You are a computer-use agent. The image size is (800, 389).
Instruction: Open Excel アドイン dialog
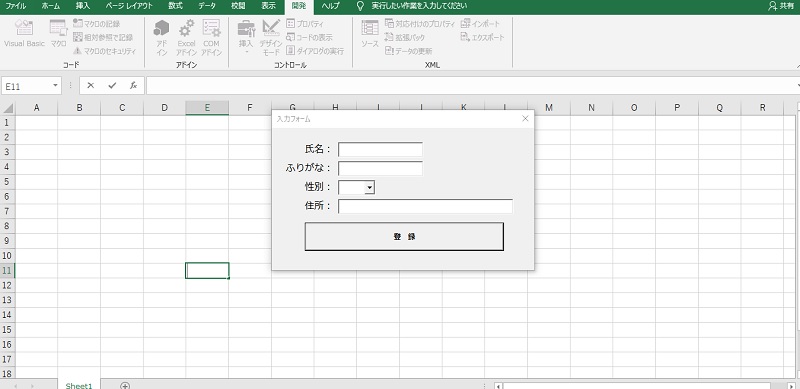click(186, 37)
